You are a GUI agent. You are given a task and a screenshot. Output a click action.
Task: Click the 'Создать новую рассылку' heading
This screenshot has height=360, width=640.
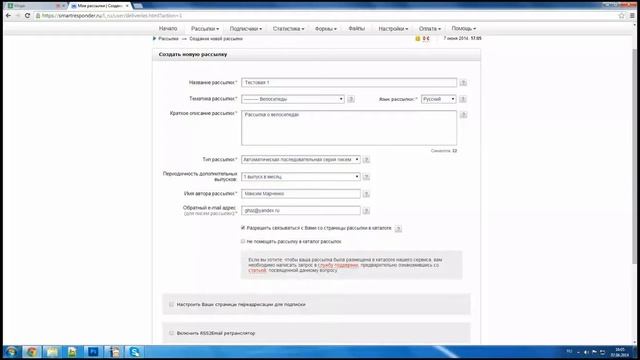(193, 54)
